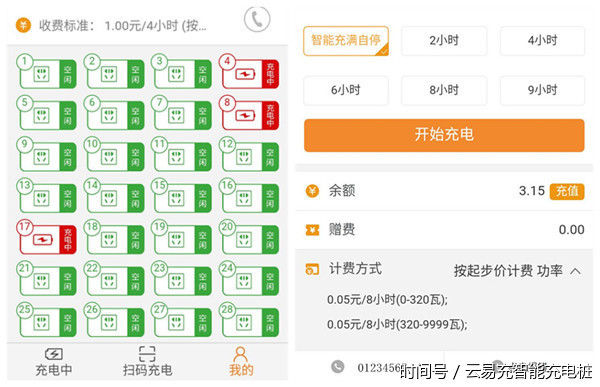Tap the balance value 3.15
This screenshot has width=600, height=387.
[x=532, y=191]
